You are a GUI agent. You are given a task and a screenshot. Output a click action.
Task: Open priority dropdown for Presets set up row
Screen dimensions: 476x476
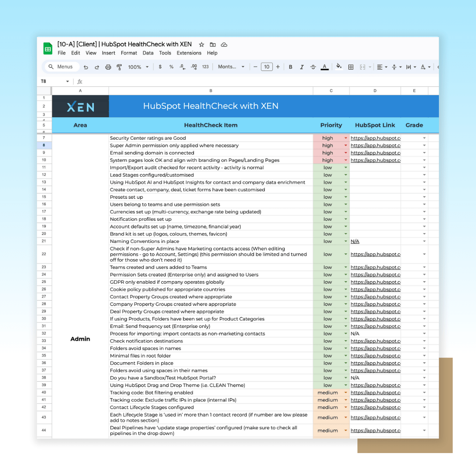pos(346,197)
